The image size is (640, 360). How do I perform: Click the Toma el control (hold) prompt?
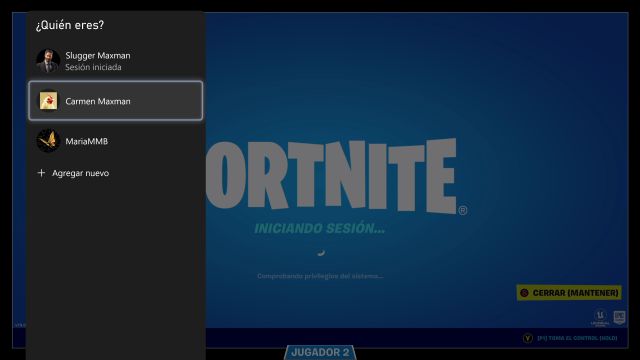click(577, 338)
